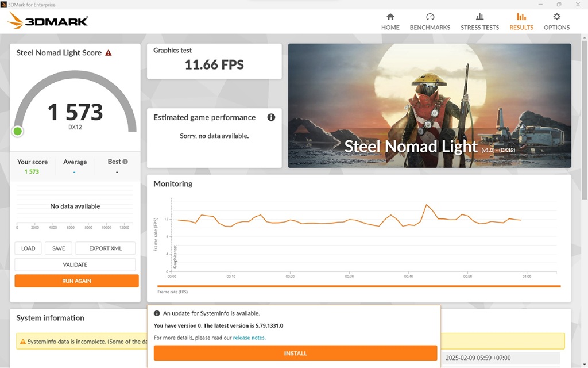Open the Results bar chart icon
Screen dimensions: 588x368
tap(521, 17)
